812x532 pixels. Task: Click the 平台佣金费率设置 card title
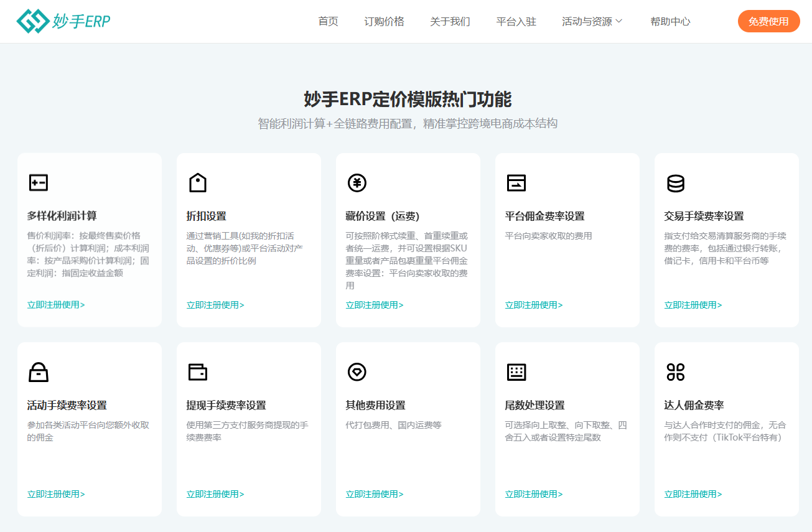point(545,216)
